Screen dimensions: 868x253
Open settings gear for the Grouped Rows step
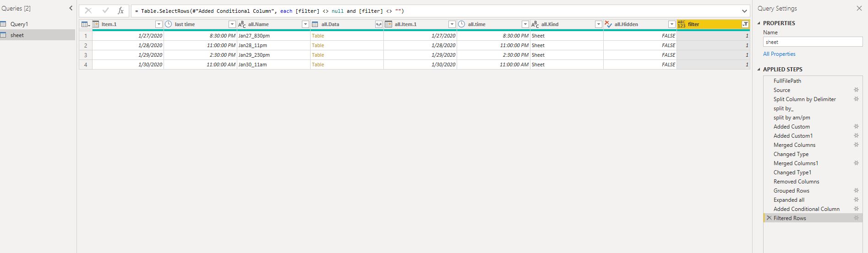[x=856, y=191]
